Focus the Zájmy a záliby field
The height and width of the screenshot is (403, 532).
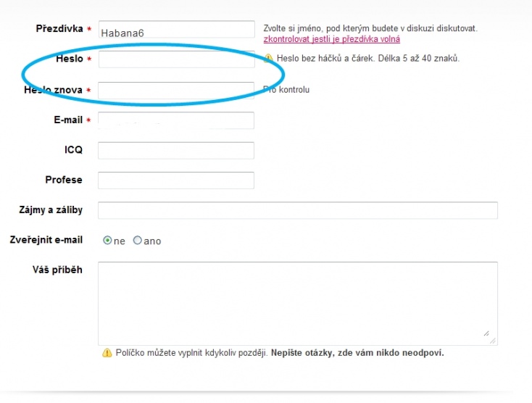tap(297, 210)
